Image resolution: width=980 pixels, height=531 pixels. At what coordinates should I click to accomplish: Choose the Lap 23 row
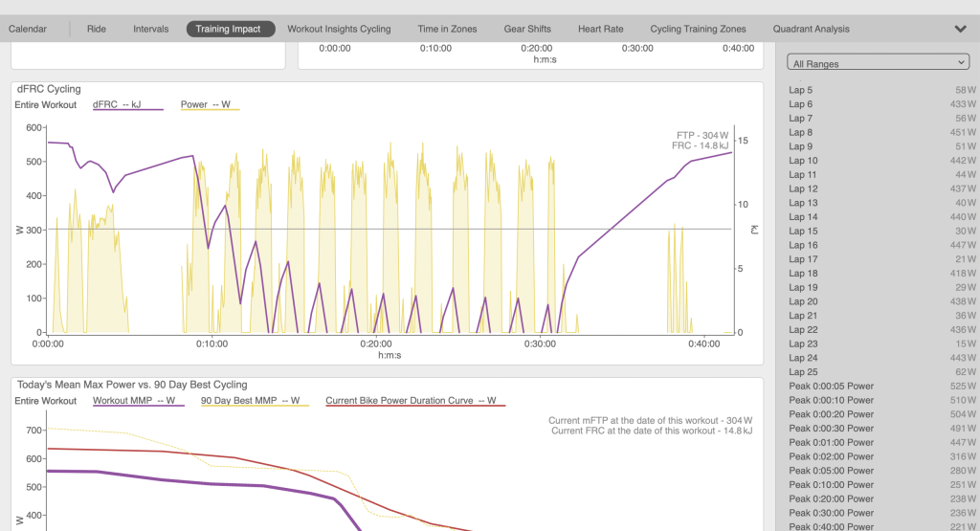[x=881, y=344]
